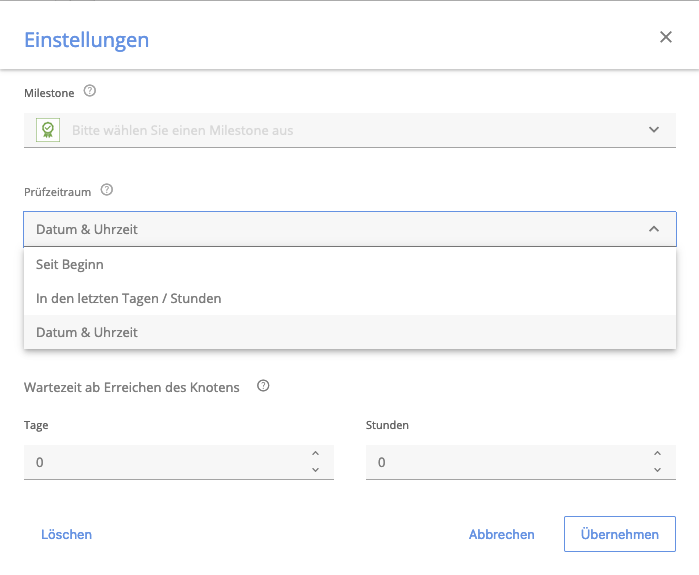This screenshot has width=699, height=575.
Task: Click the 'Milestone' label text
Action: [49, 93]
